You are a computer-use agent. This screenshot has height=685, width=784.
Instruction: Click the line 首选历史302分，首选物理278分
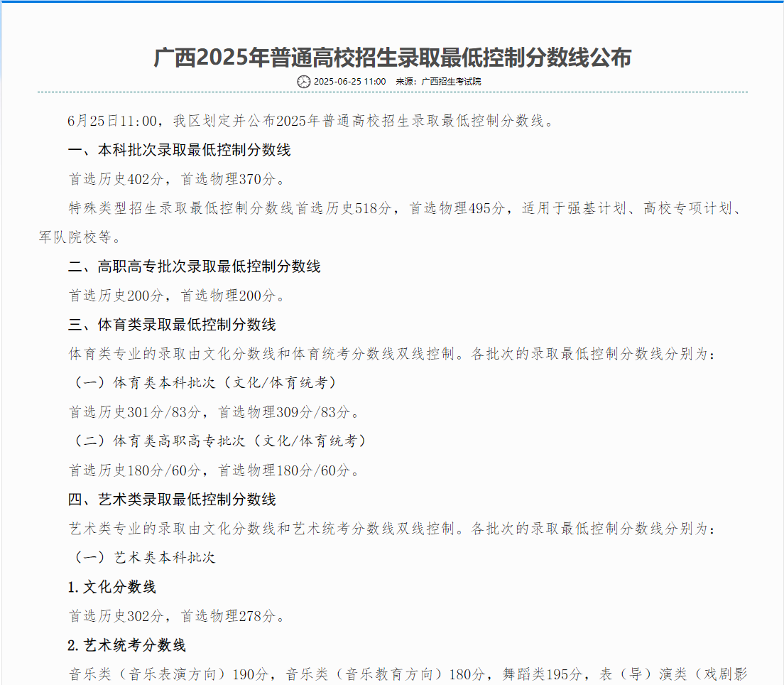[177, 616]
